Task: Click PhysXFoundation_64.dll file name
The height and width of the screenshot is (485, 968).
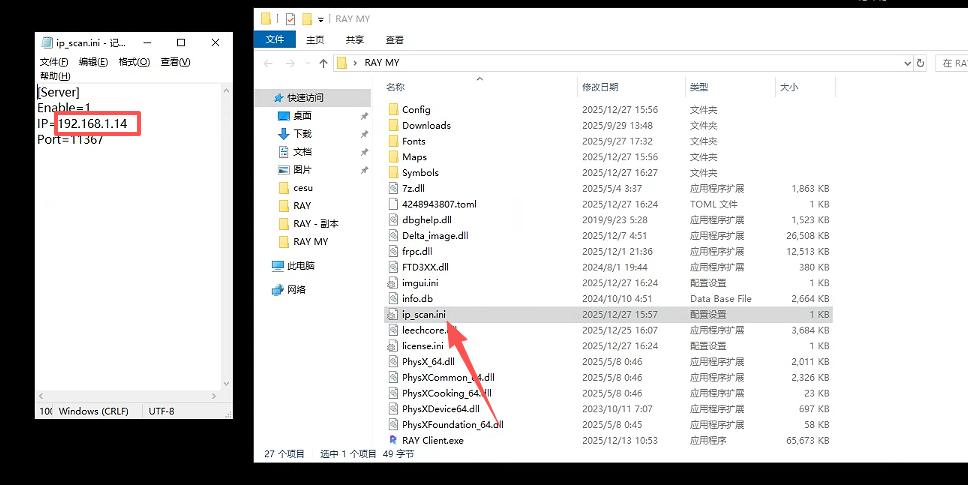Action: click(x=453, y=425)
